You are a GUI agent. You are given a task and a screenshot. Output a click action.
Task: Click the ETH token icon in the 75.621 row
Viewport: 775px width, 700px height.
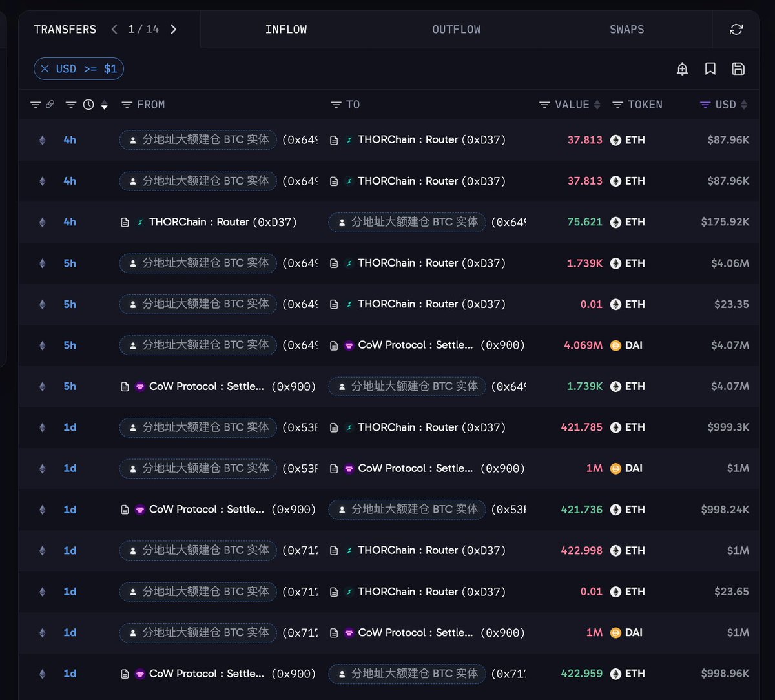tap(615, 222)
